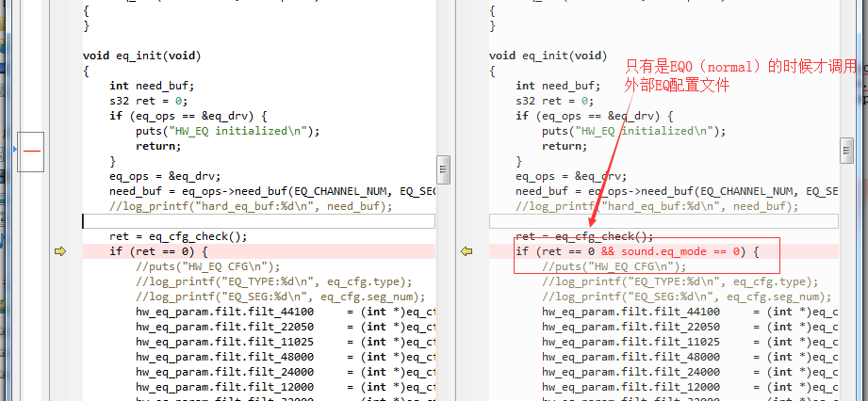Click 'hw_eq_param.filt.filt_22050' in right pane
Viewport: 868px width, 401px height.
[631, 327]
